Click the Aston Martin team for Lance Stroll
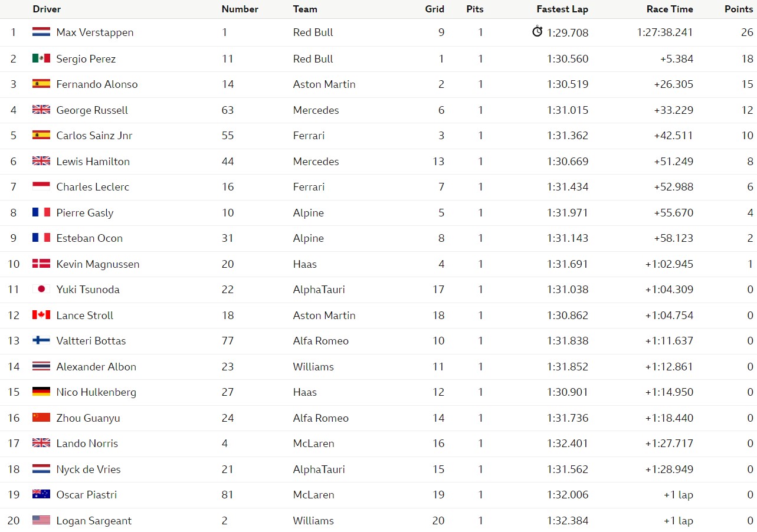Viewport: 757px width, 532px height. click(x=324, y=315)
